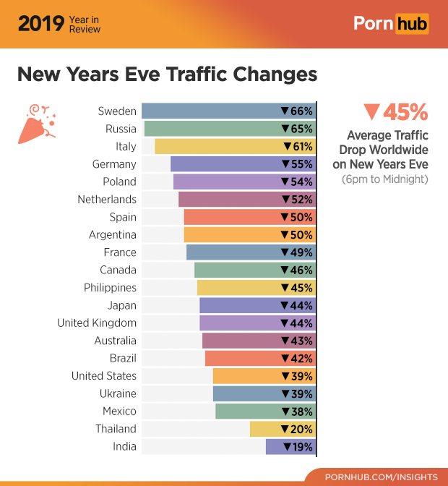Click the down arrow beside India's 19%

[288, 447]
